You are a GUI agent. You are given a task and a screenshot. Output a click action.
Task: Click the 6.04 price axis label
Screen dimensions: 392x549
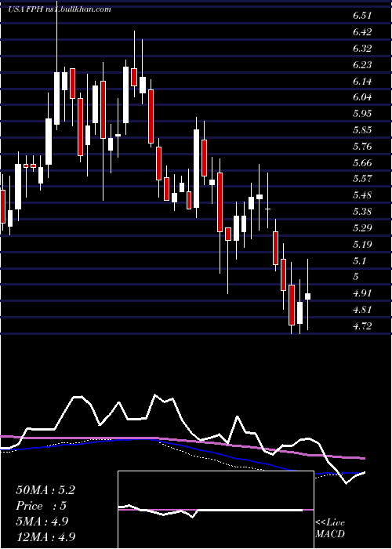pyautogui.click(x=362, y=97)
